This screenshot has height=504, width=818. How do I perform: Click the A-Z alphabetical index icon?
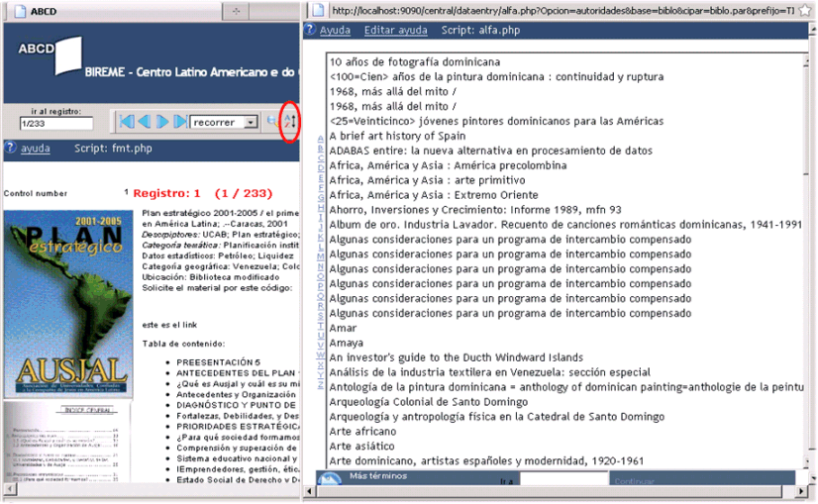[289, 122]
